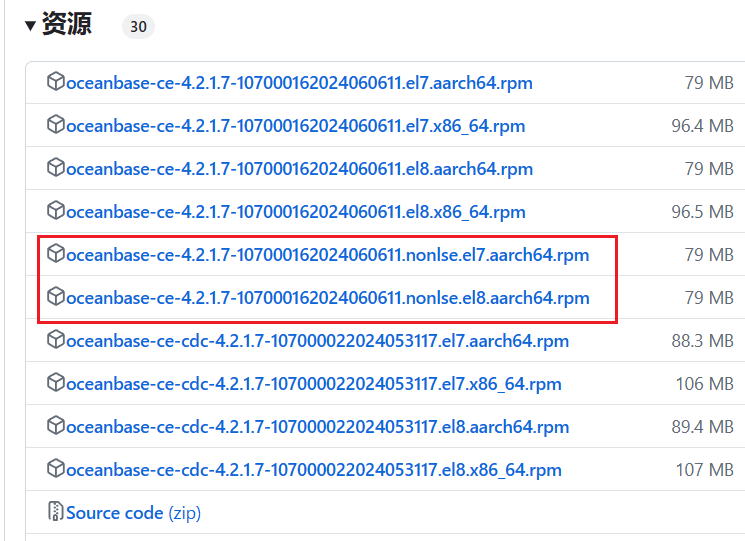745x541 pixels.
Task: Download oceanbase-ce-cdc el8.x86_64.rpm
Action: click(x=314, y=470)
